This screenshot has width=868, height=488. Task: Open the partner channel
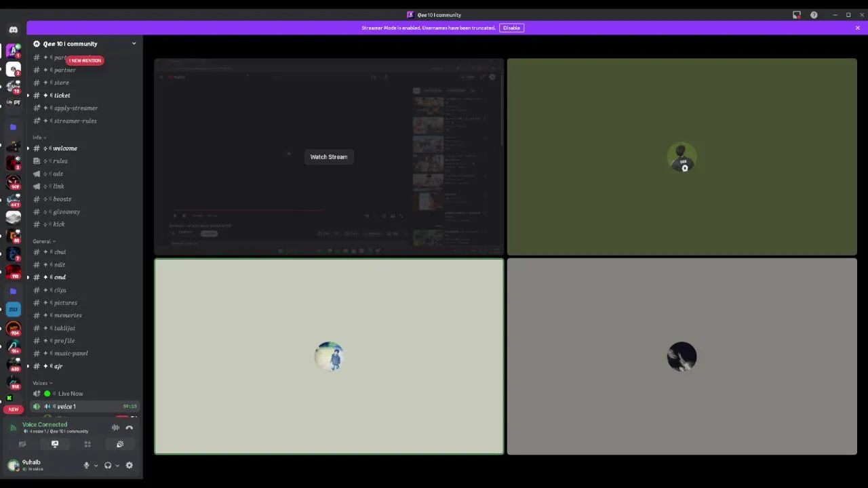pyautogui.click(x=84, y=70)
